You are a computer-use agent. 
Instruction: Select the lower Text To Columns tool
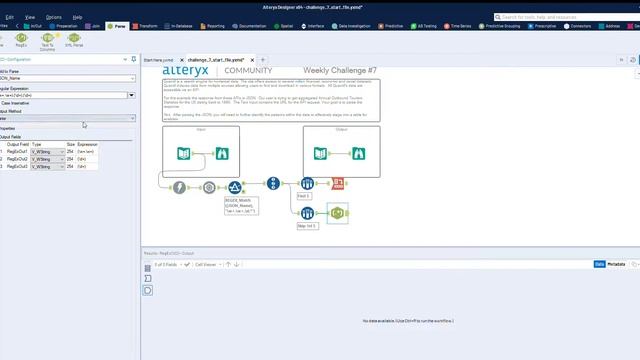(x=307, y=213)
